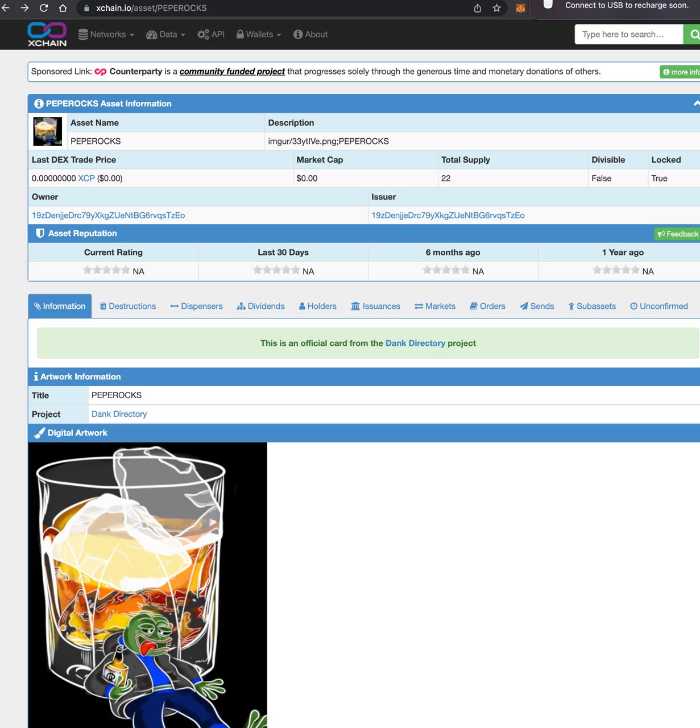The image size is (700, 728).
Task: Bookmark page with star icon
Action: [x=496, y=8]
